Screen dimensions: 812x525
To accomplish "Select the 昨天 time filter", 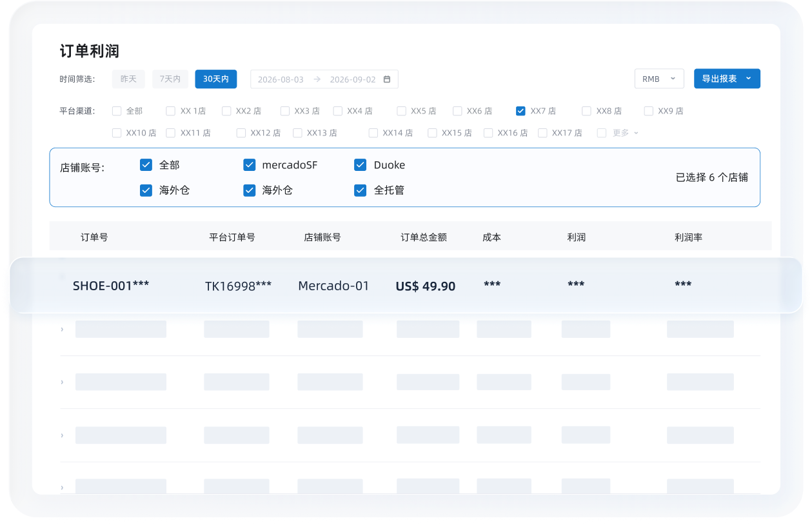I will [x=128, y=79].
